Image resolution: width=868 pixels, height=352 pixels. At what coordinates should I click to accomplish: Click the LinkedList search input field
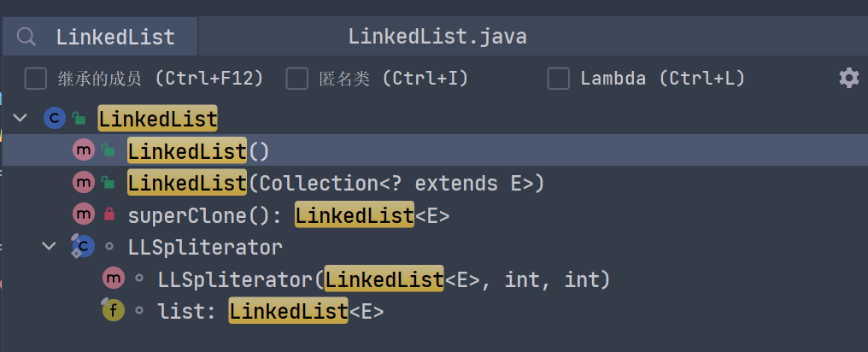pyautogui.click(x=115, y=37)
